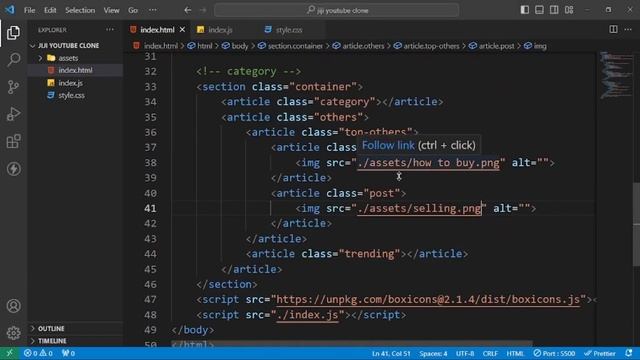Go back with the left arrow
This screenshot has width=640, height=360.
[187, 10]
